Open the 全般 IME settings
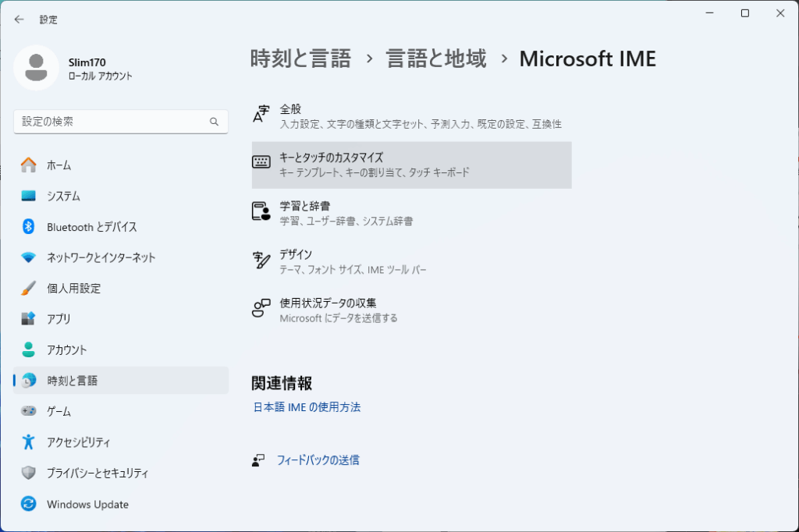 coord(412,116)
